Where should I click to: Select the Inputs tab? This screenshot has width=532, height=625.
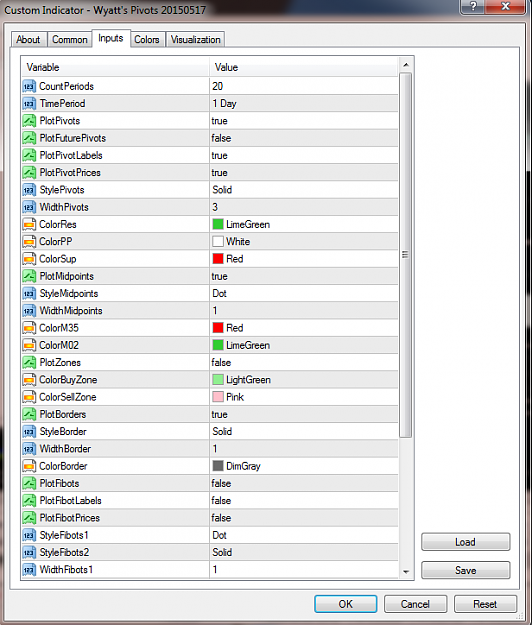[x=111, y=38]
